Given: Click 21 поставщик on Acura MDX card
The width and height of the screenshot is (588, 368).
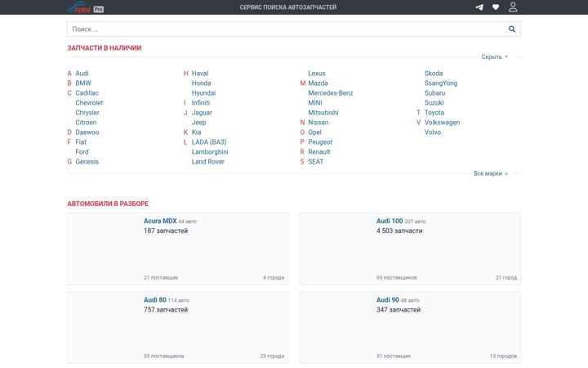Looking at the screenshot, I should (161, 277).
